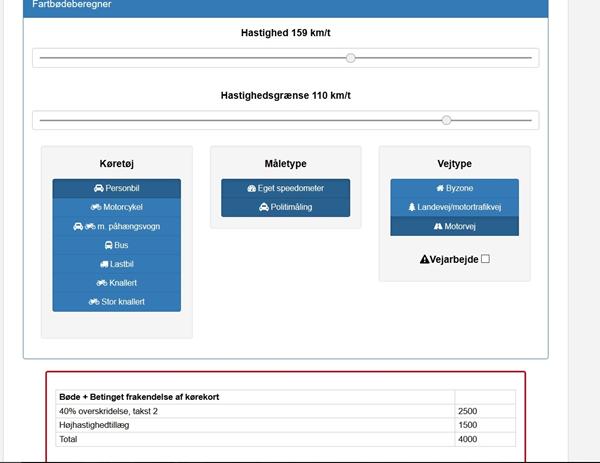Select the Byzone road type

[x=454, y=188]
